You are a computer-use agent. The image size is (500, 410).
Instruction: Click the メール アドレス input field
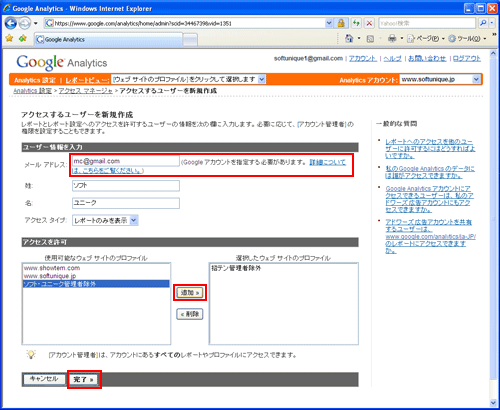tap(126, 161)
